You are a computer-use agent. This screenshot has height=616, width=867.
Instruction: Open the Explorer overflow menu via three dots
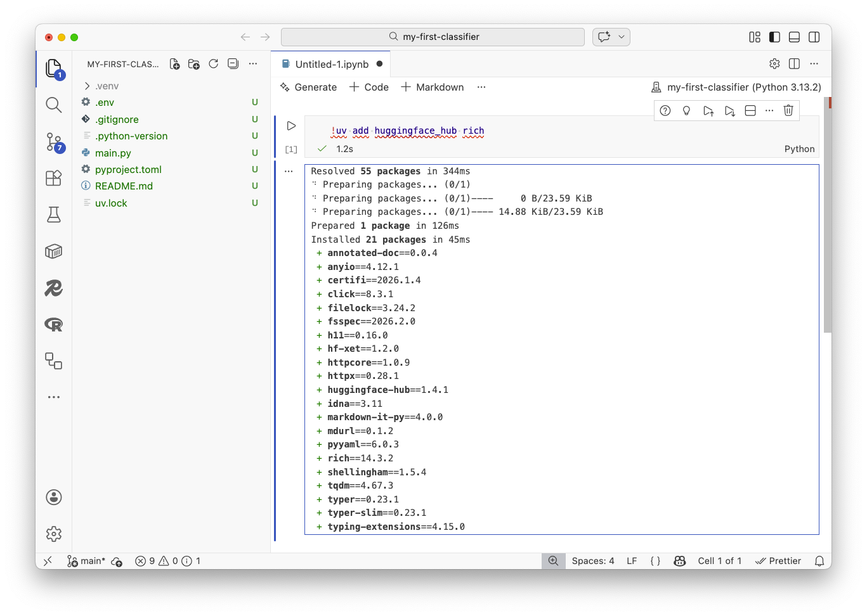click(x=253, y=63)
